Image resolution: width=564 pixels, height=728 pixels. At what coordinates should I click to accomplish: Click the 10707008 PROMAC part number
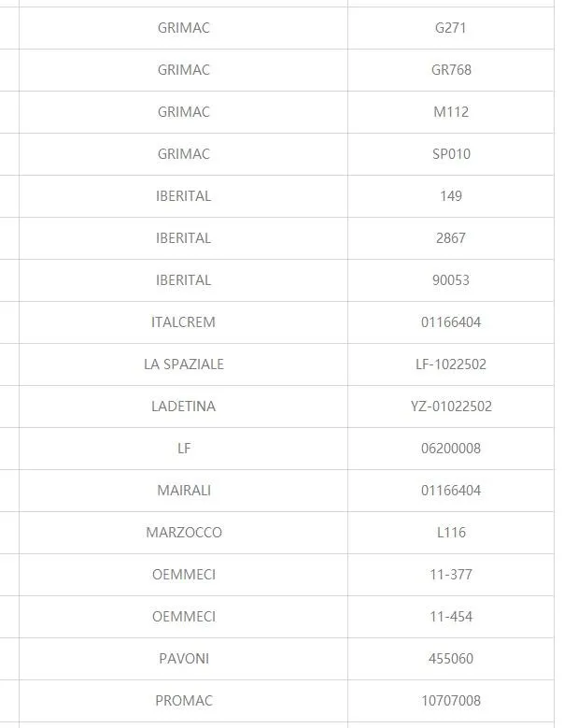click(451, 701)
